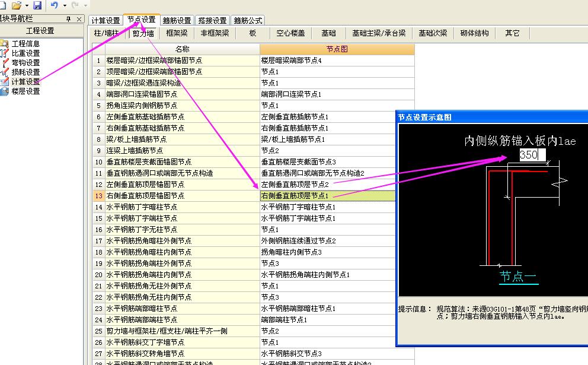Select cell 端部洞口连梁节点1
The image size is (588, 365).
(337, 94)
